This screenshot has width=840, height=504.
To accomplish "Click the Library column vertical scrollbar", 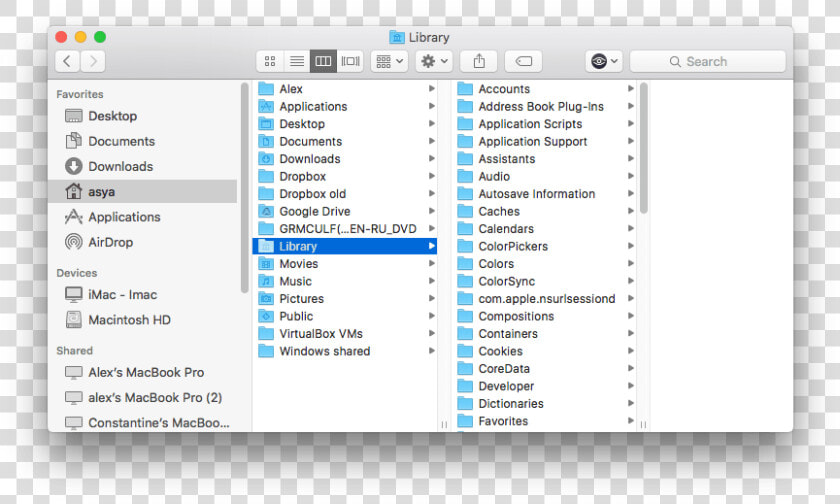I will coord(643,148).
